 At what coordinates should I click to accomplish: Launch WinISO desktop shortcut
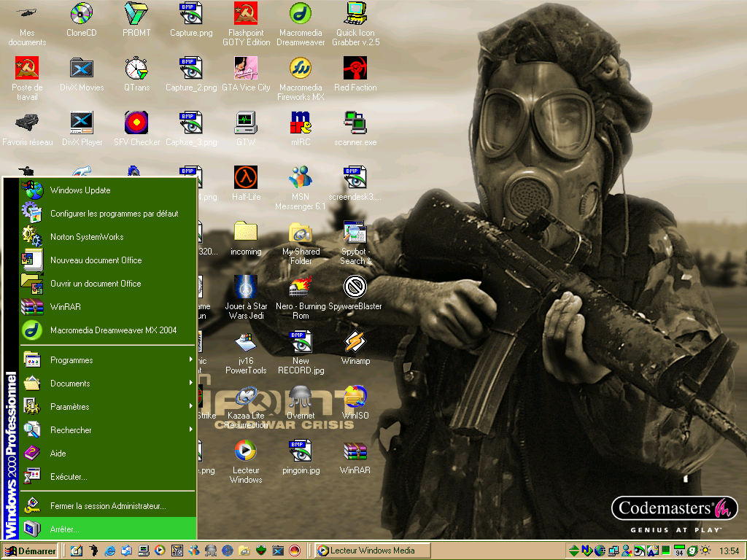355,402
